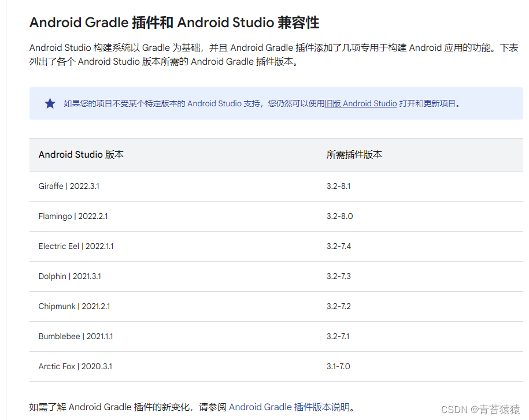Screen dimensions: 529x420
Task: Select the Flamingo | 2022.2.1 cell
Action: 73,216
